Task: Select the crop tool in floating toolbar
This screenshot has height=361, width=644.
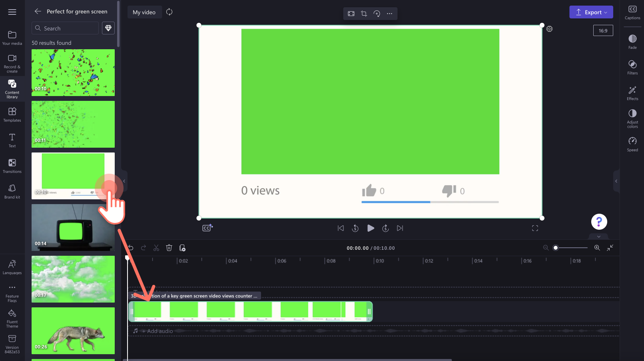Action: [x=364, y=14]
